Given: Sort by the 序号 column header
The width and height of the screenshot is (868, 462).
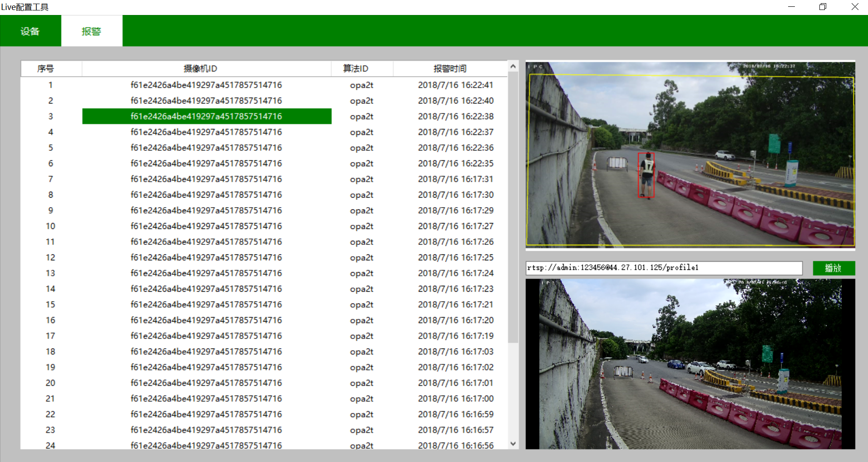Looking at the screenshot, I should [51, 69].
